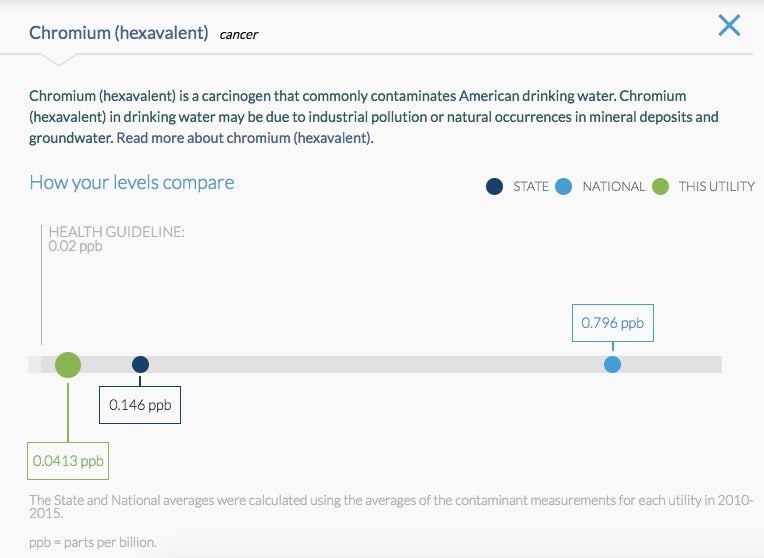Click the STATE legend text
The height and width of the screenshot is (558, 764).
[x=531, y=186]
